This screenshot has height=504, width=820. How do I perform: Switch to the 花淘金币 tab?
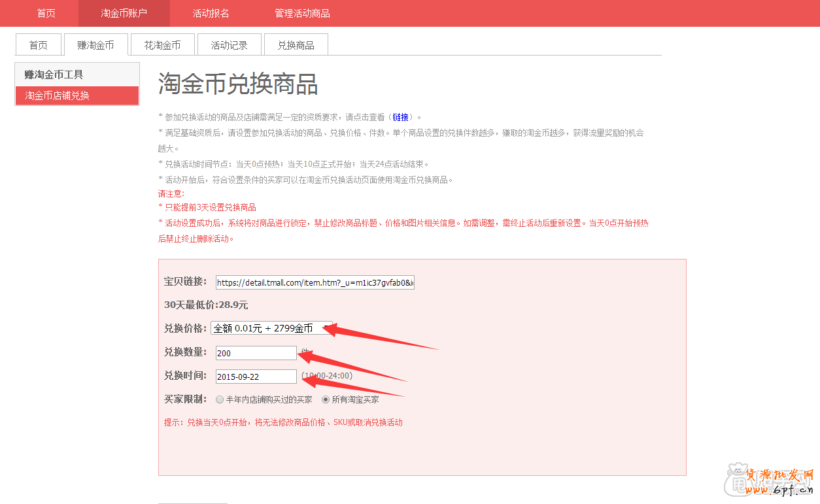point(162,44)
